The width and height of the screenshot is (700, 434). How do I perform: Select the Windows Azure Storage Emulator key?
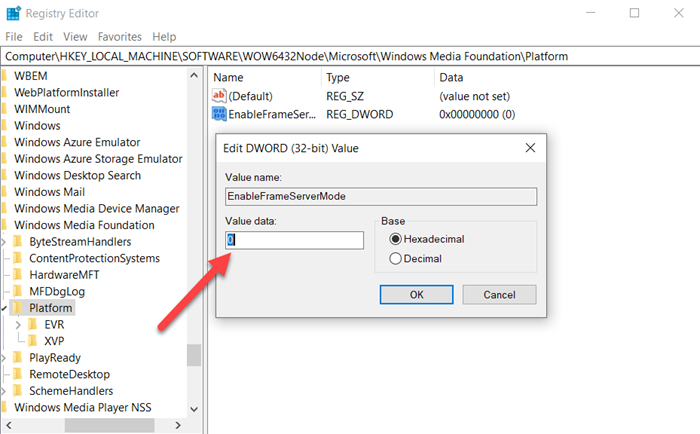click(x=98, y=159)
